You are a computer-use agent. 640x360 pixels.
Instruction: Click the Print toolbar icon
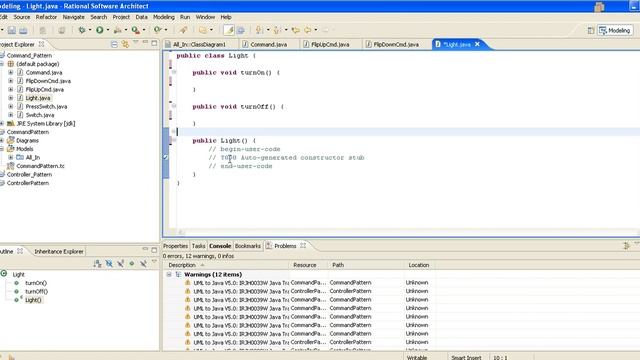tap(42, 30)
